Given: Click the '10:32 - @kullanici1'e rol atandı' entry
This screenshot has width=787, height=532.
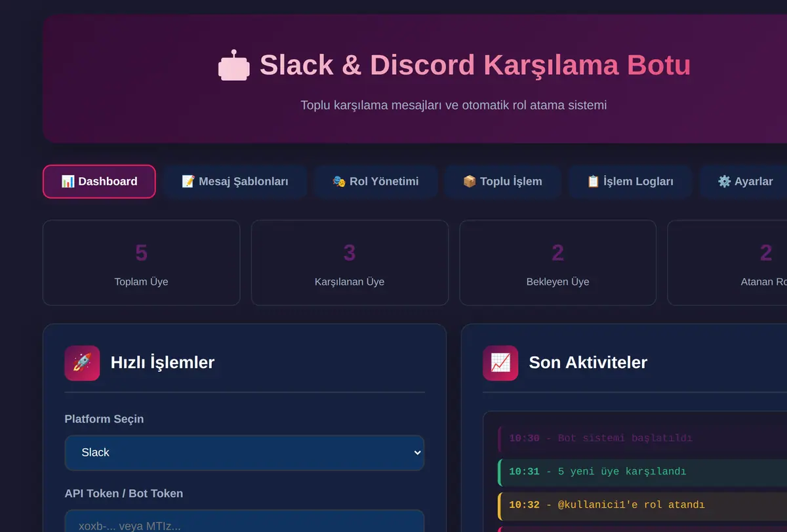Looking at the screenshot, I should [x=643, y=505].
